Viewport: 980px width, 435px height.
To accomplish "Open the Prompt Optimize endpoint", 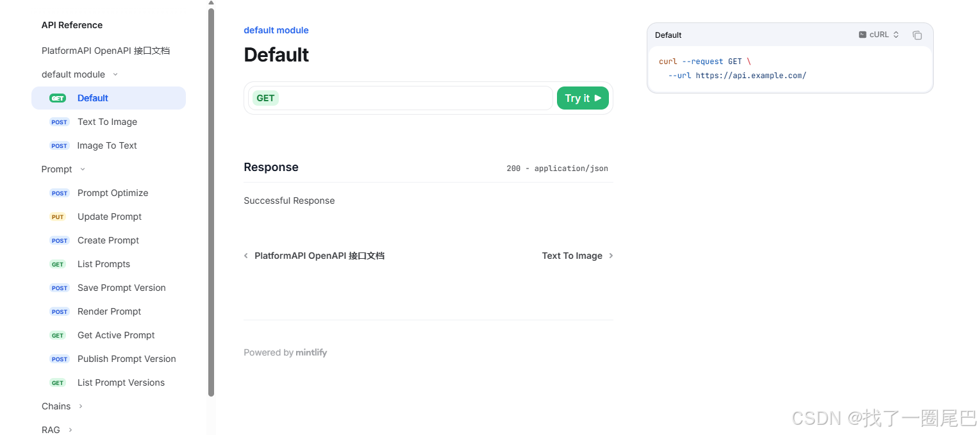I will click(x=112, y=193).
